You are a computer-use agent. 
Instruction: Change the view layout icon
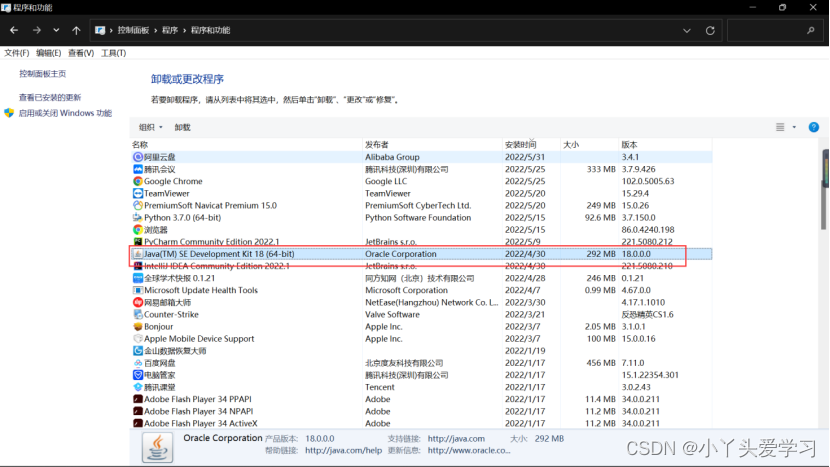[780, 127]
